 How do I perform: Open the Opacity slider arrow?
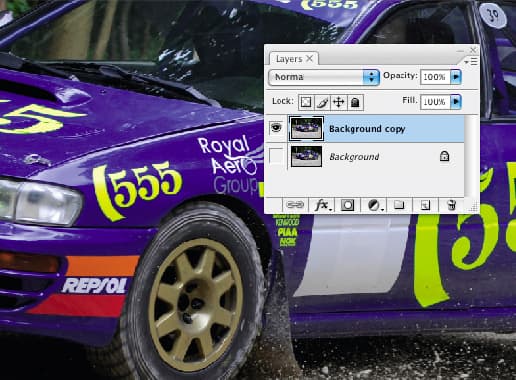(456, 77)
